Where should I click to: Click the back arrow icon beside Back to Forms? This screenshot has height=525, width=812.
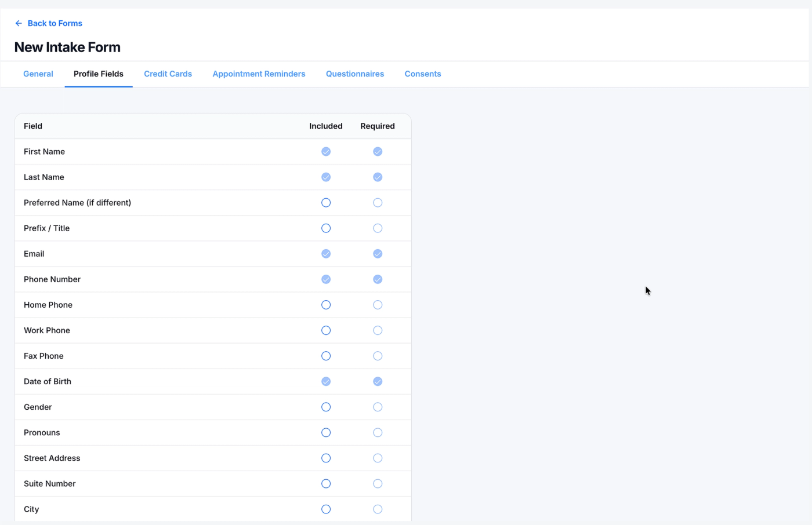pos(19,23)
